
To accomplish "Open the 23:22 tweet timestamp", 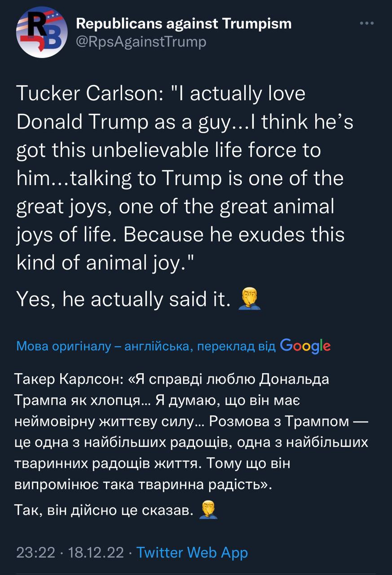I will [36, 552].
